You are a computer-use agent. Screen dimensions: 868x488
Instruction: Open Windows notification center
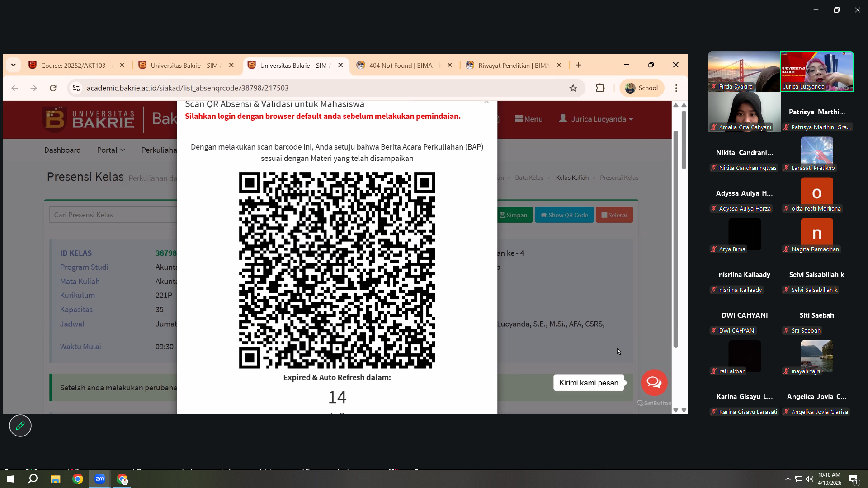click(x=854, y=479)
